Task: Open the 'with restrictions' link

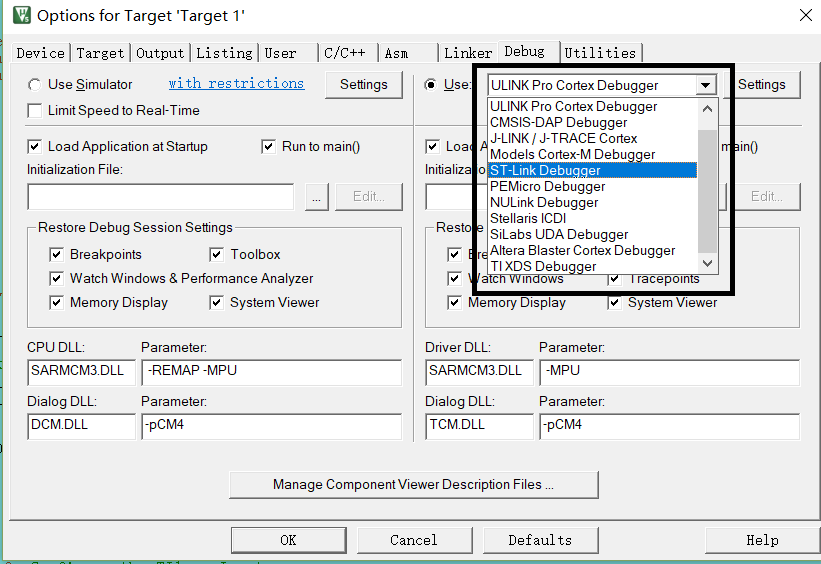Action: 236,83
